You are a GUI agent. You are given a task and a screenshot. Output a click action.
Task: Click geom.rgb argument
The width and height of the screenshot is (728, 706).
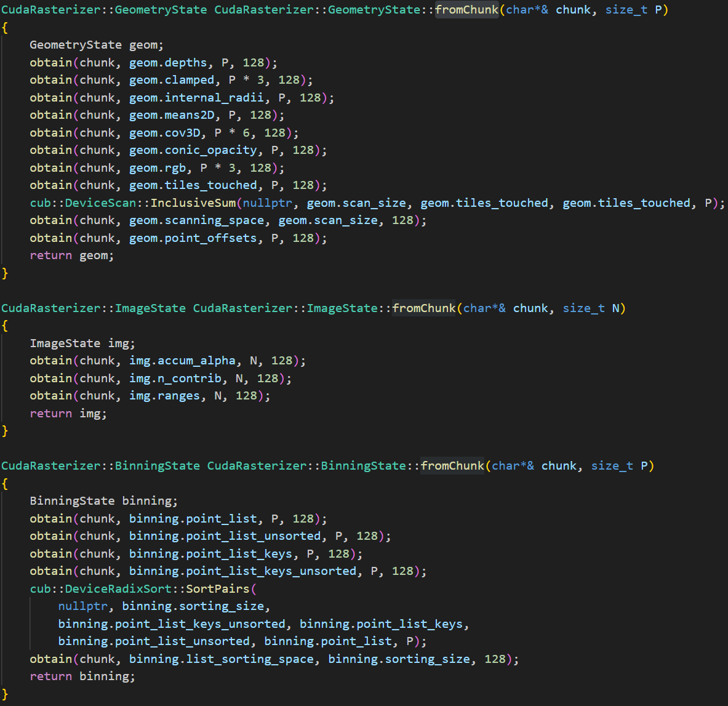pyautogui.click(x=158, y=167)
